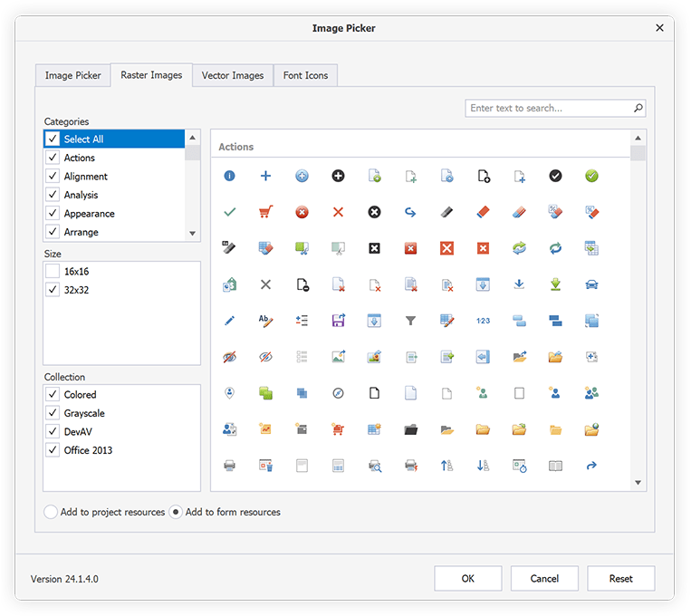
Task: Select the gray X close icon
Action: [265, 284]
